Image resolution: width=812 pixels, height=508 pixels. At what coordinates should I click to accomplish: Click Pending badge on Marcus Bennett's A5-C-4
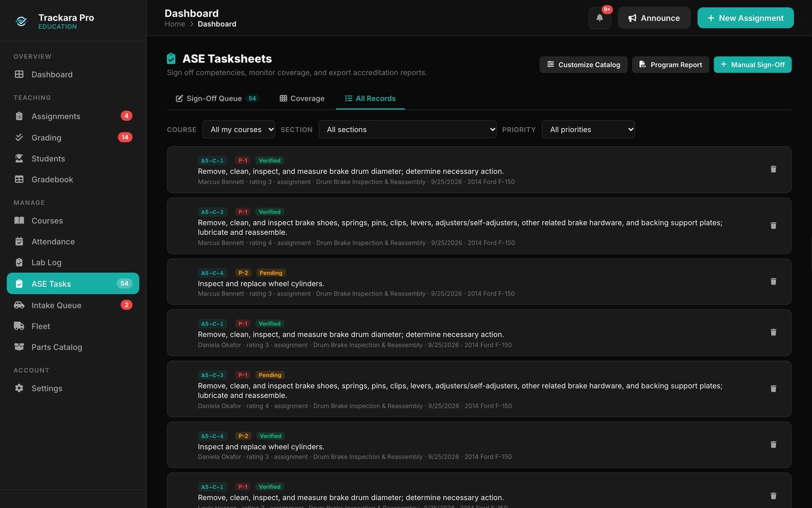[271, 273]
